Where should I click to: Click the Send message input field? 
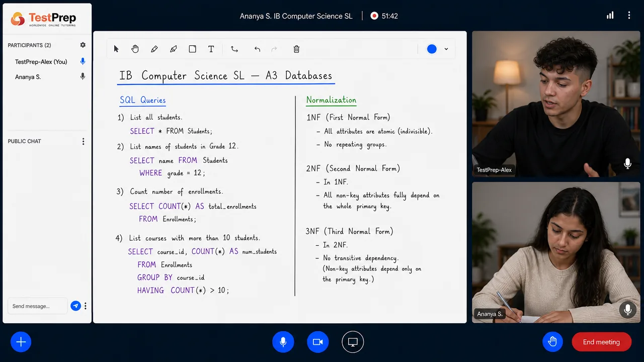[x=37, y=306]
